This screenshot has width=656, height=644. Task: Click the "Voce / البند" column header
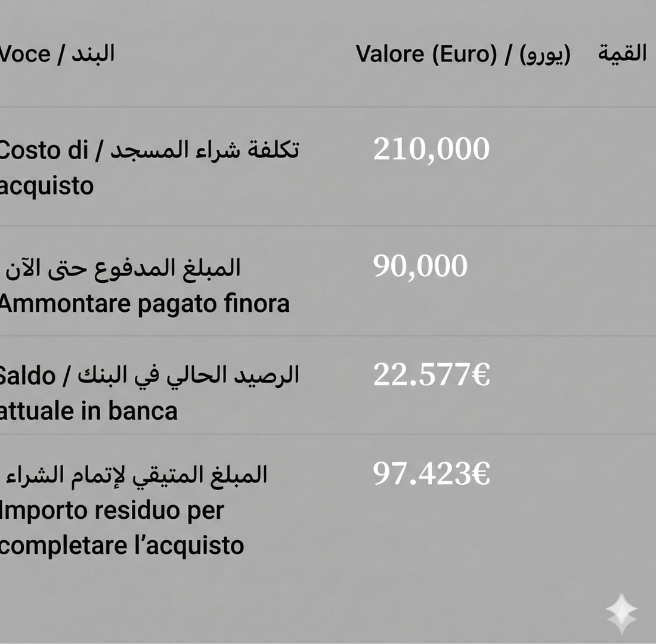click(57, 54)
